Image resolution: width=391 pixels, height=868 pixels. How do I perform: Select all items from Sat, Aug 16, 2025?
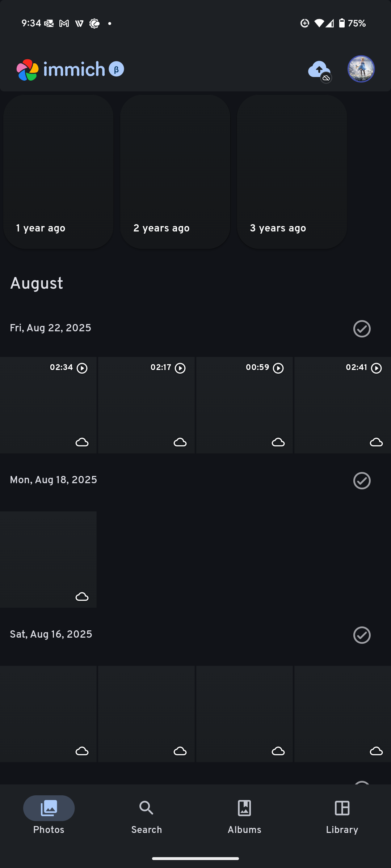pos(362,635)
